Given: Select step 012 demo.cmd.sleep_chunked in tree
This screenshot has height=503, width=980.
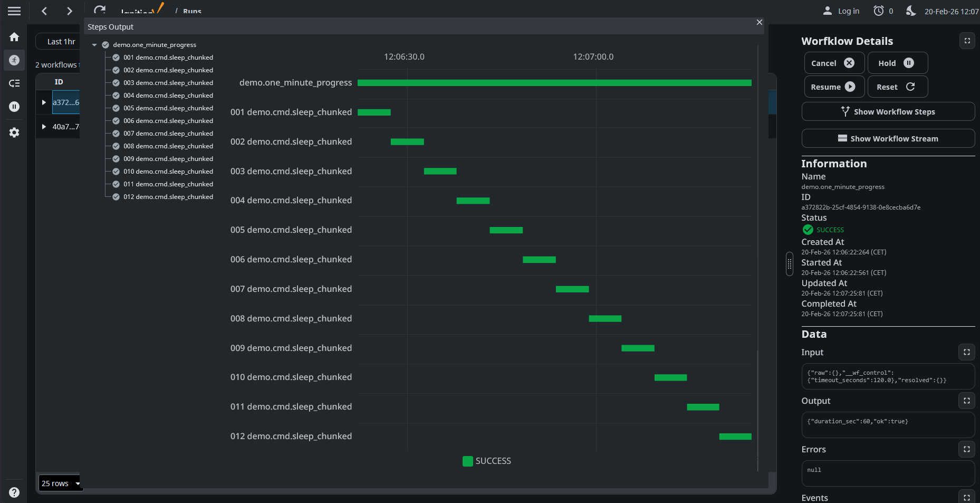Looking at the screenshot, I should point(168,197).
